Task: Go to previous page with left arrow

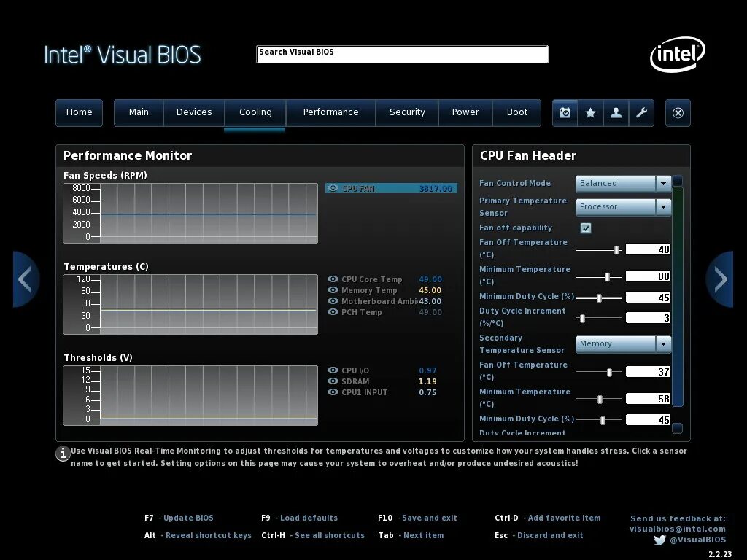Action: pos(26,279)
